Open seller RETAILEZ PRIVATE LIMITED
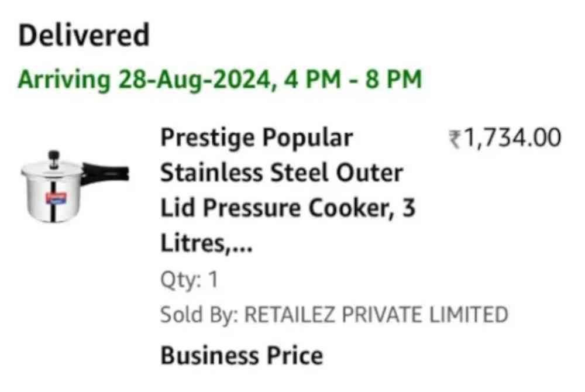 pos(375,315)
